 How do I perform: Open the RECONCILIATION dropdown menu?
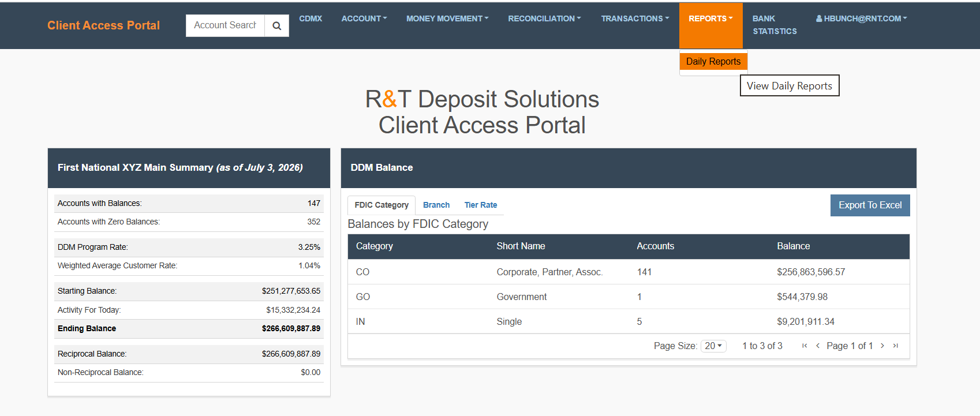click(x=544, y=18)
